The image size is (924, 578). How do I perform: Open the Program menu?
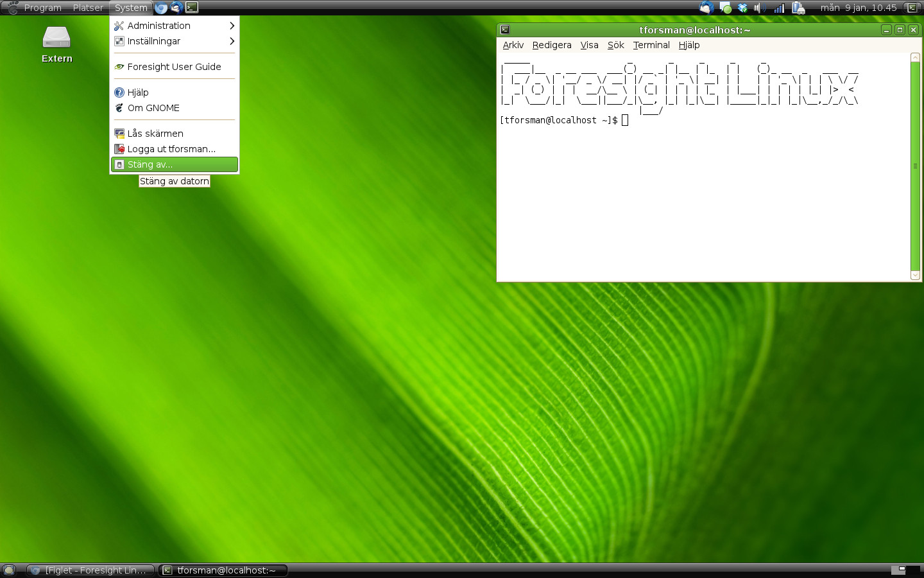pyautogui.click(x=42, y=8)
